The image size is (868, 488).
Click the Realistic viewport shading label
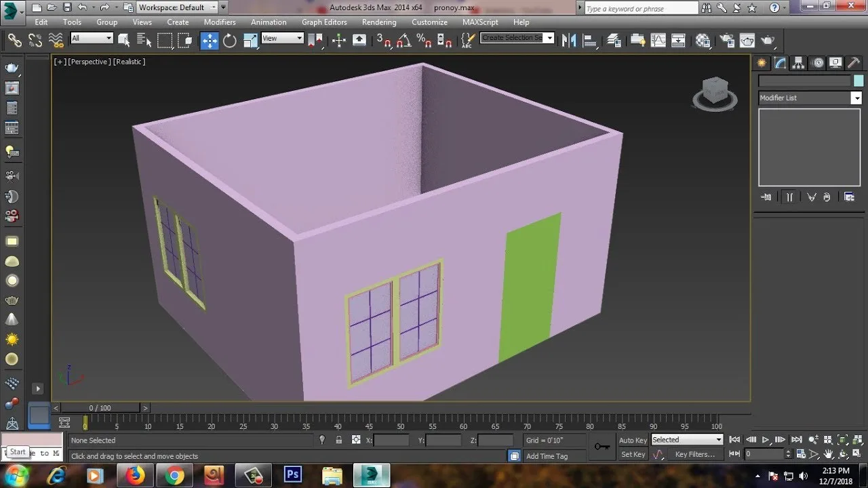tap(129, 62)
